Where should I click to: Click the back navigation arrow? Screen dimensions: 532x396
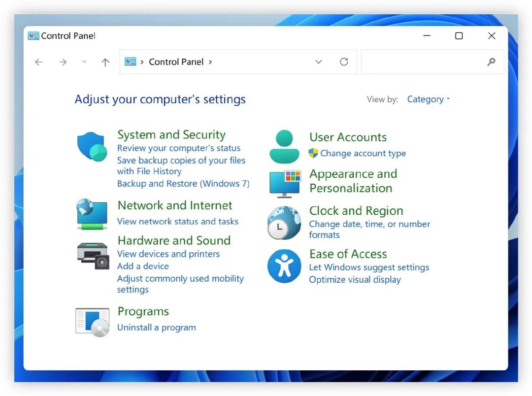point(38,62)
